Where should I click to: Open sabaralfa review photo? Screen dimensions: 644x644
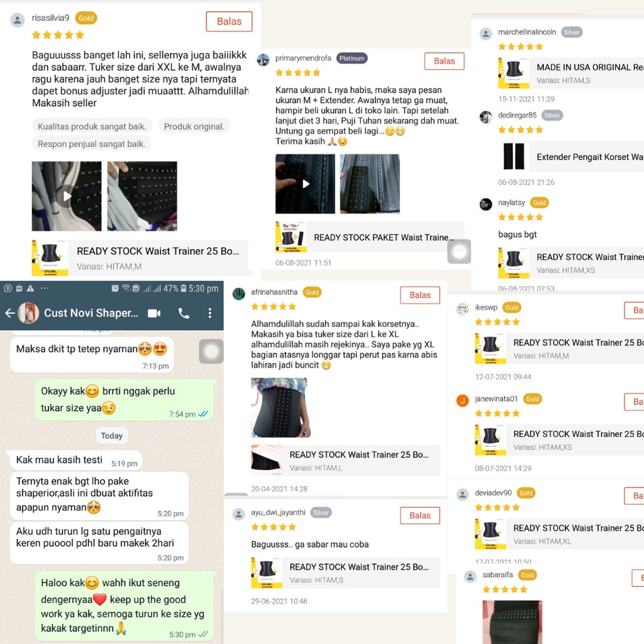pyautogui.click(x=512, y=622)
